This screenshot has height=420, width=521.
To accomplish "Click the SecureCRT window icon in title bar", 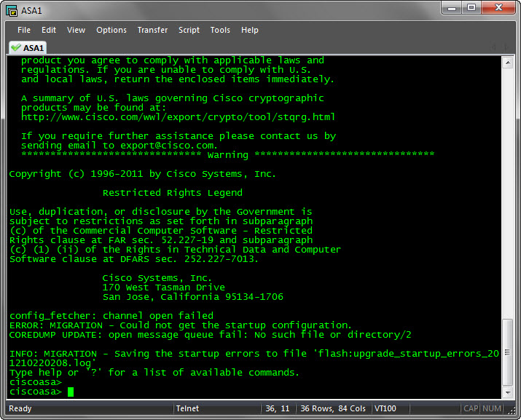I will 12,11.
